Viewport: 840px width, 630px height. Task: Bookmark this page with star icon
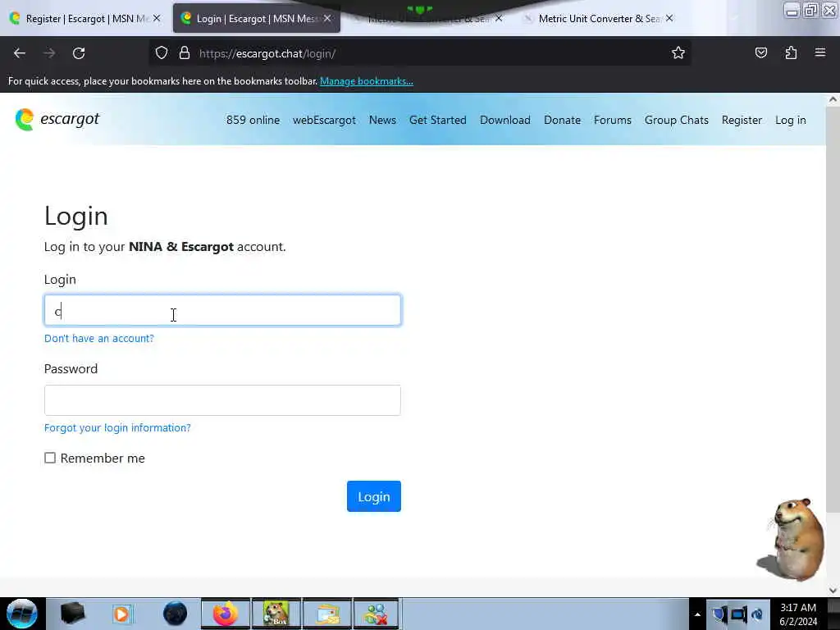678,53
